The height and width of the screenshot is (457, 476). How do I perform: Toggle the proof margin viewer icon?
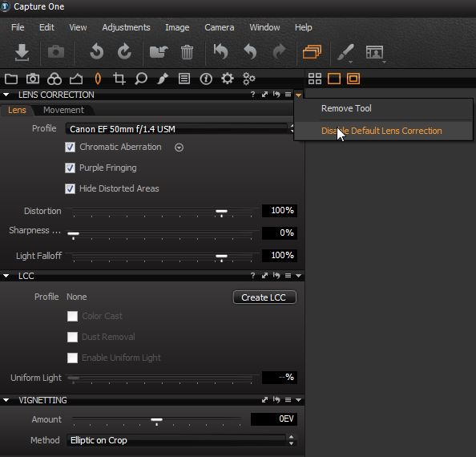point(353,79)
